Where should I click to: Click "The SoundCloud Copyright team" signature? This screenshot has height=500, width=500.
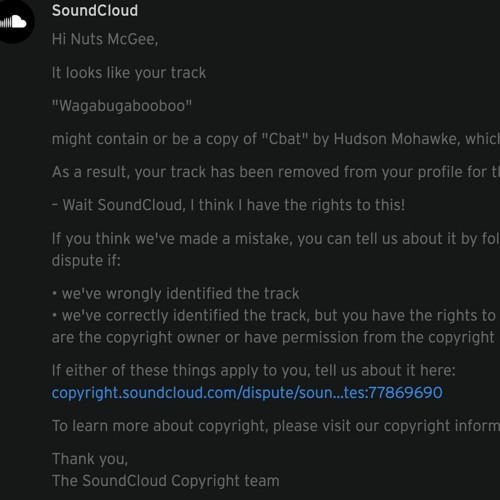point(166,481)
